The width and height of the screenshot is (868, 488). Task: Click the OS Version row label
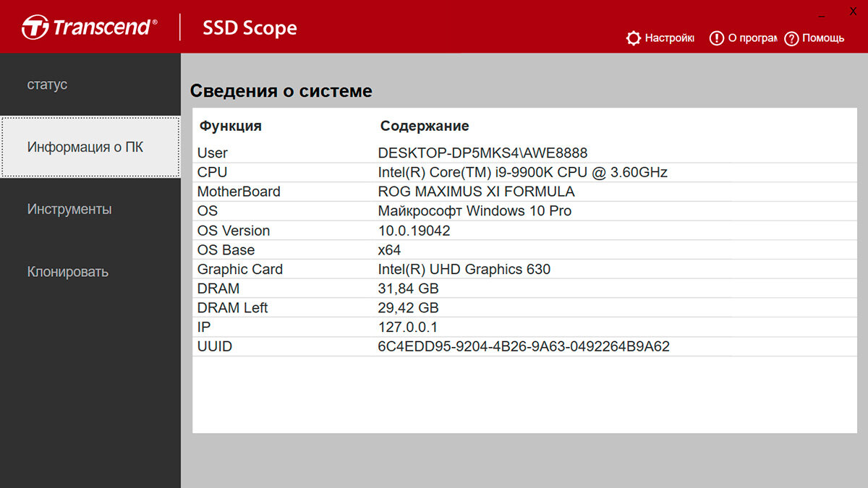pos(234,231)
